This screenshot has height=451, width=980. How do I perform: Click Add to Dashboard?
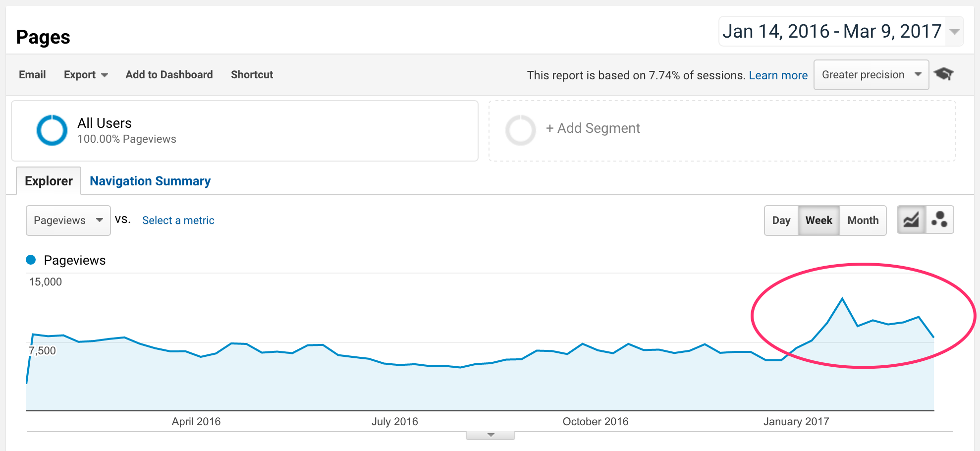169,75
